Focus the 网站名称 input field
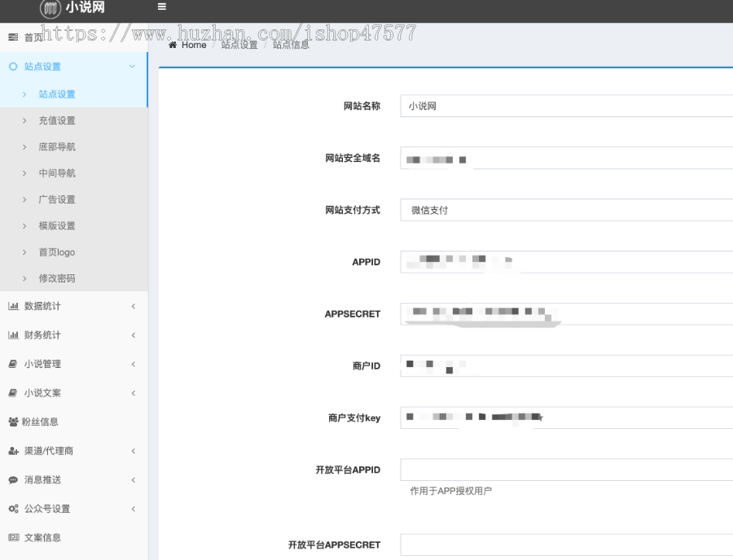 (x=567, y=106)
